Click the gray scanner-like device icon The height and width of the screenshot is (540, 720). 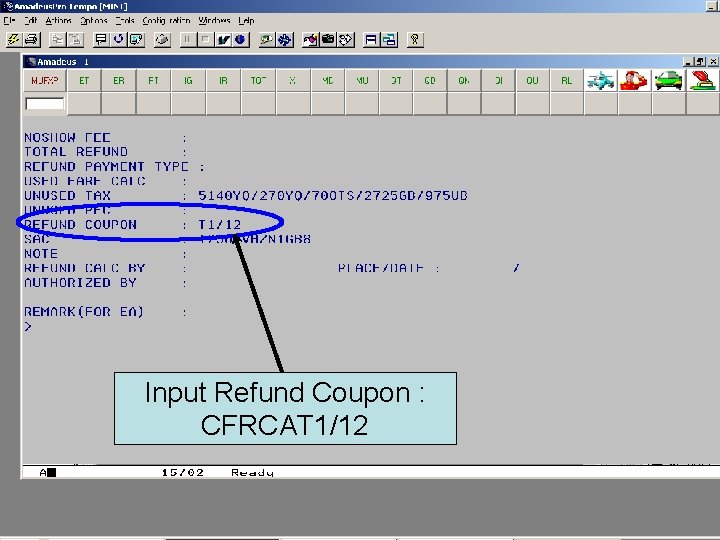tap(162, 39)
